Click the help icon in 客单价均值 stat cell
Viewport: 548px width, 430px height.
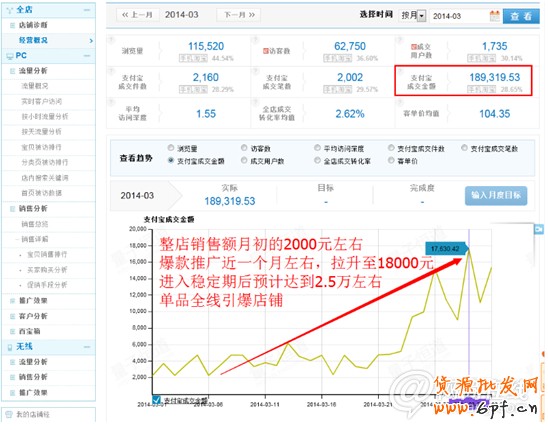click(x=399, y=102)
